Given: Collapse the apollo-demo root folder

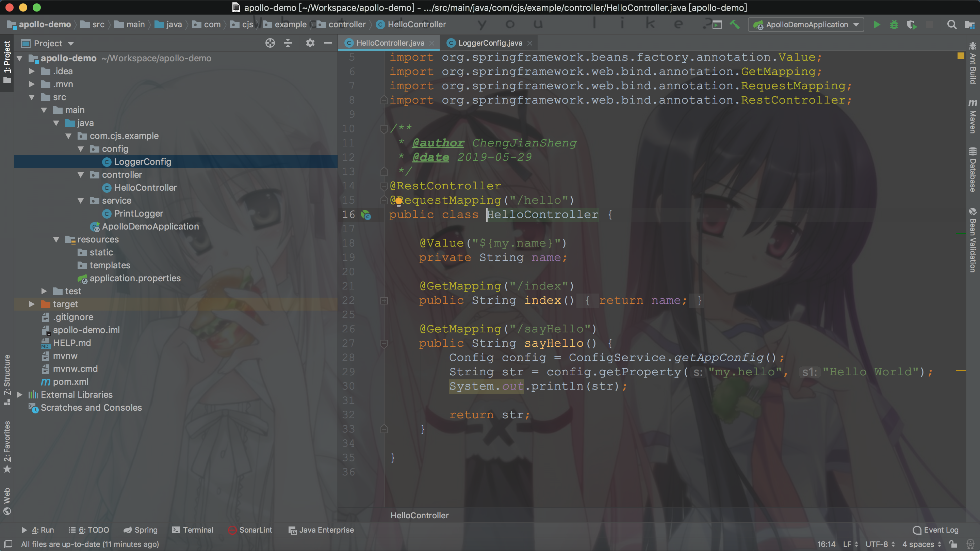Looking at the screenshot, I should point(20,58).
